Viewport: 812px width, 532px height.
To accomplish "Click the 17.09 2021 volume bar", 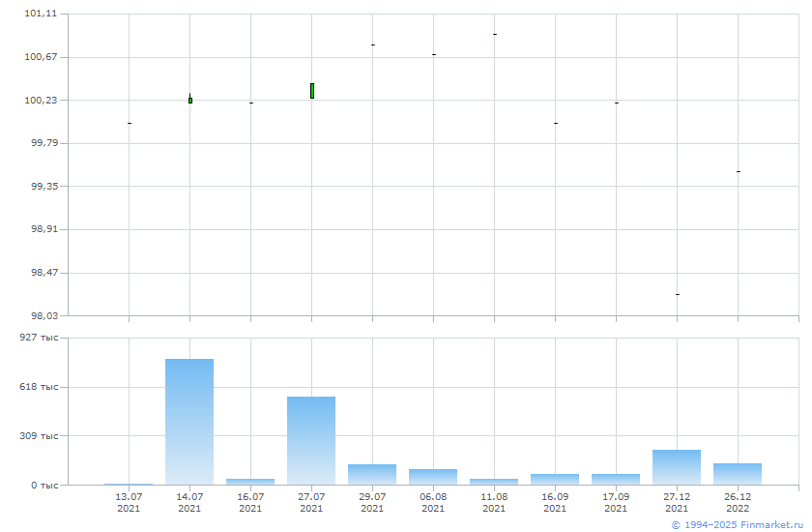I will click(x=616, y=479).
